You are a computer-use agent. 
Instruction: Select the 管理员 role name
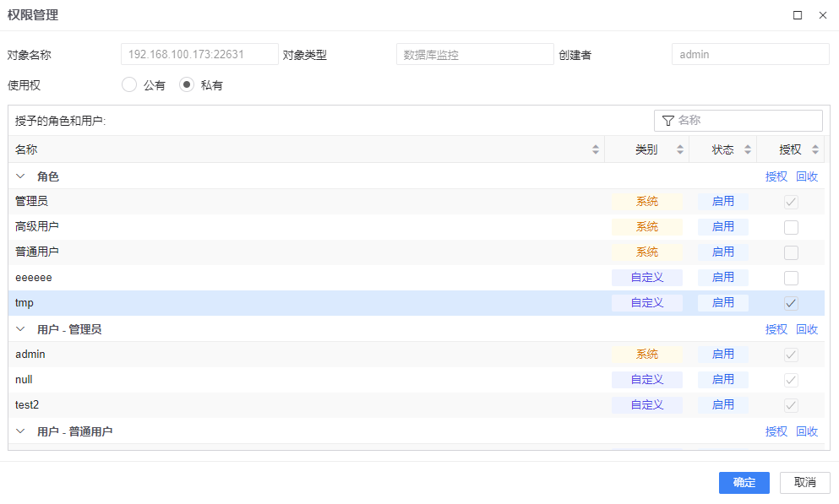31,202
